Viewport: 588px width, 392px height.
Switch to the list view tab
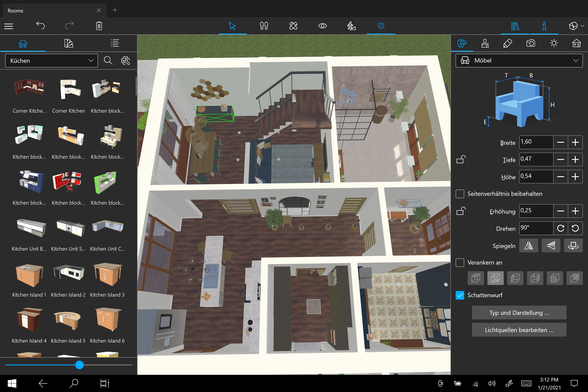(x=115, y=43)
